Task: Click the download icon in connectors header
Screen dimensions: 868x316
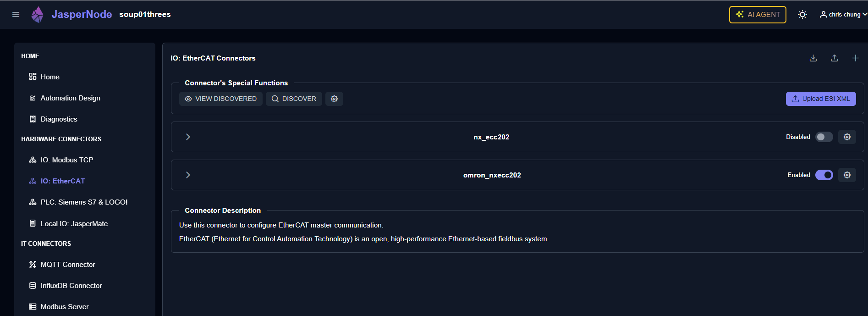Action: pyautogui.click(x=813, y=58)
